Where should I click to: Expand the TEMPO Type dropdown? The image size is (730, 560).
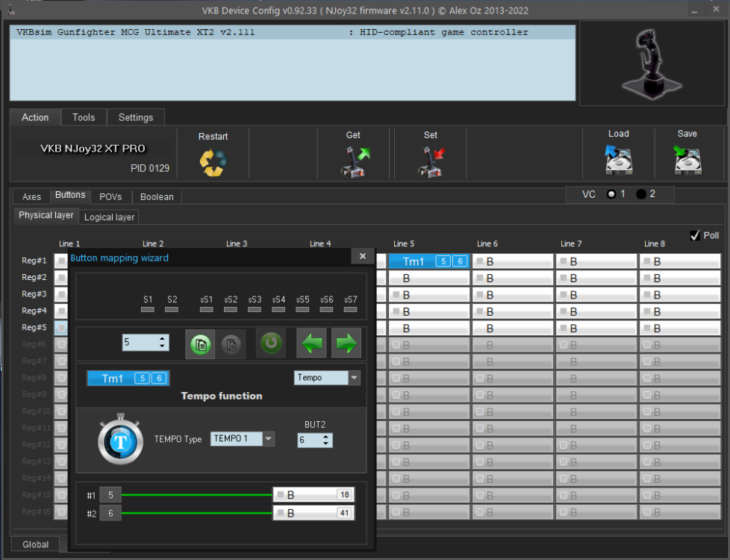coord(268,439)
